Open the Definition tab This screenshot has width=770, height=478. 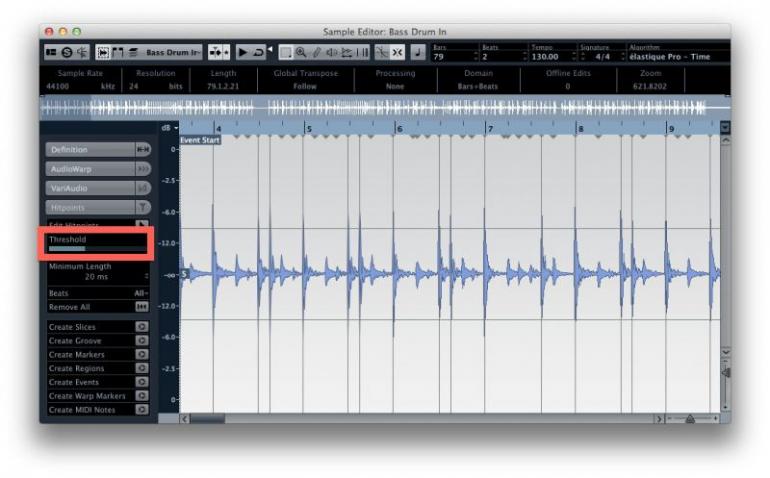[x=90, y=149]
